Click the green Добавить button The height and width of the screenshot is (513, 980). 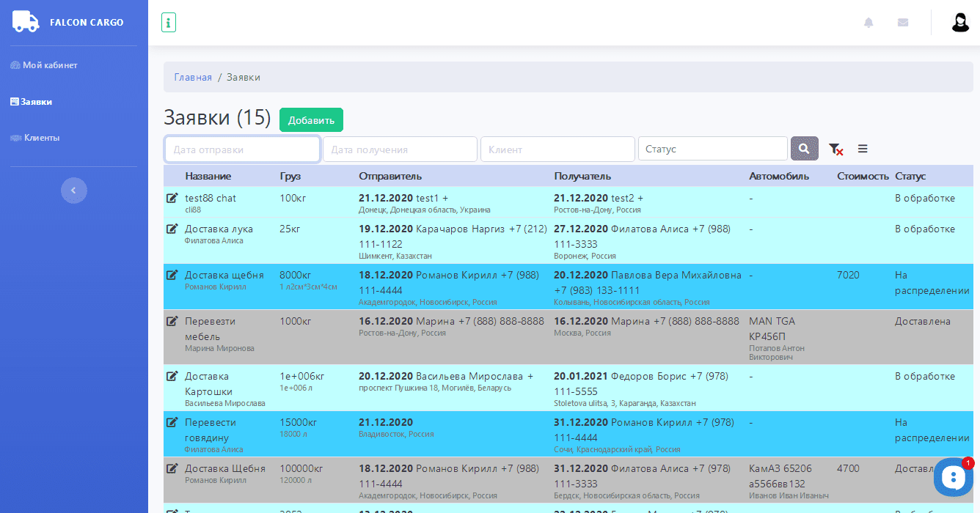pyautogui.click(x=311, y=120)
